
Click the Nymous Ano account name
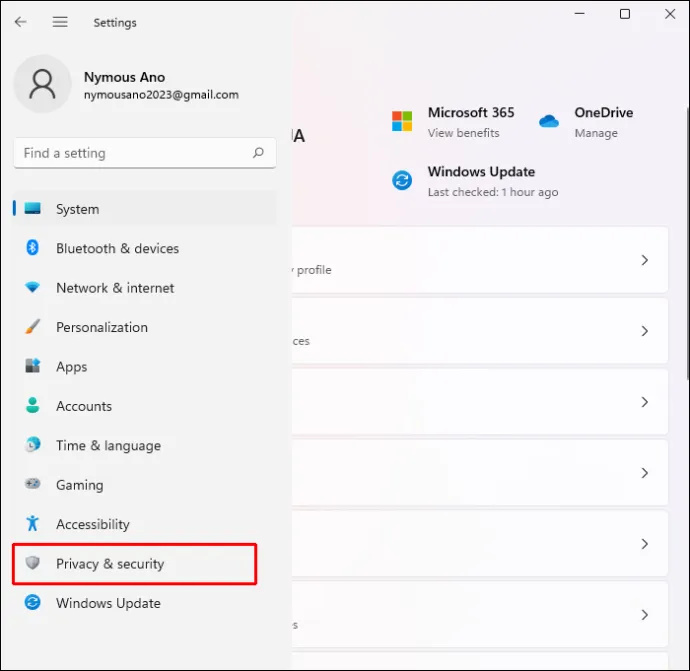tap(125, 77)
